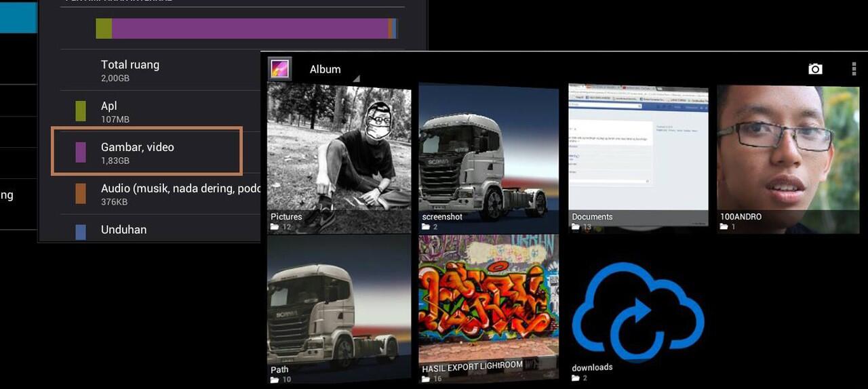Image resolution: width=868 pixels, height=389 pixels.
Task: Open the HASIL EXPORT LIGHtROOM album
Action: [x=489, y=310]
